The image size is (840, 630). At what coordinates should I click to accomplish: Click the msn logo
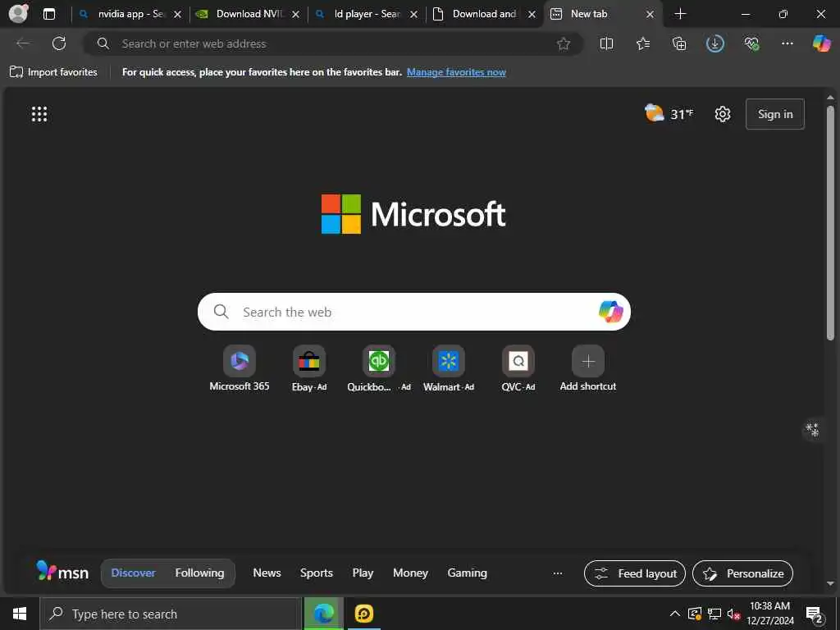click(62, 572)
